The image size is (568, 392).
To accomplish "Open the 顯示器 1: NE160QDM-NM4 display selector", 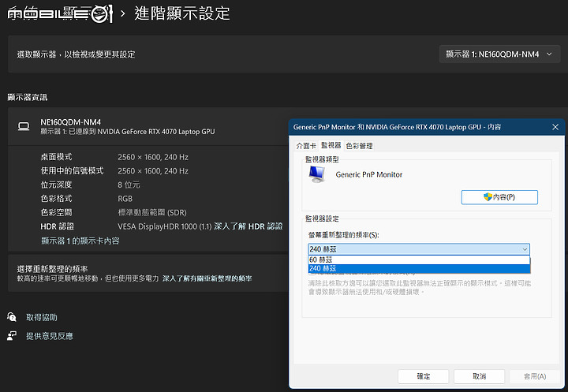I will pos(499,54).
